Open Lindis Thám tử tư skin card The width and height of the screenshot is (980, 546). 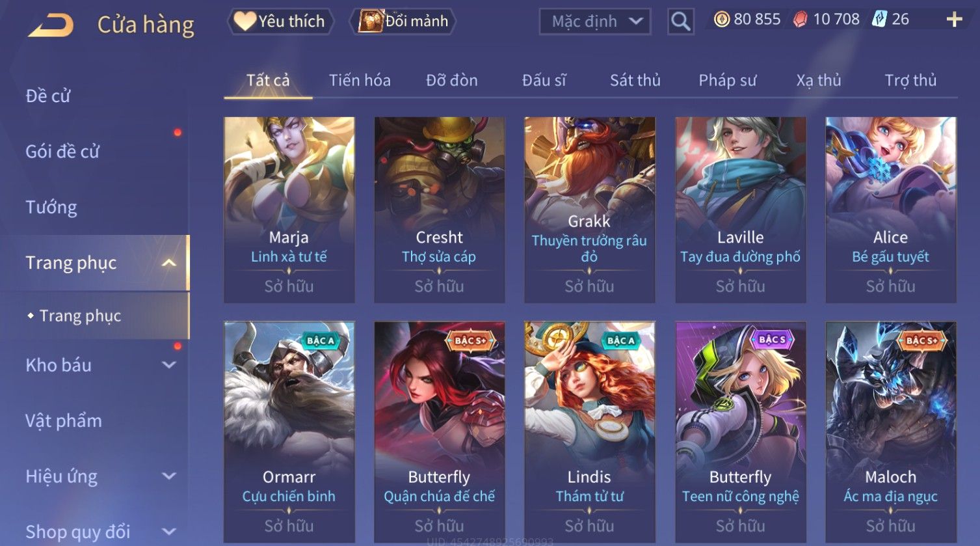click(590, 432)
